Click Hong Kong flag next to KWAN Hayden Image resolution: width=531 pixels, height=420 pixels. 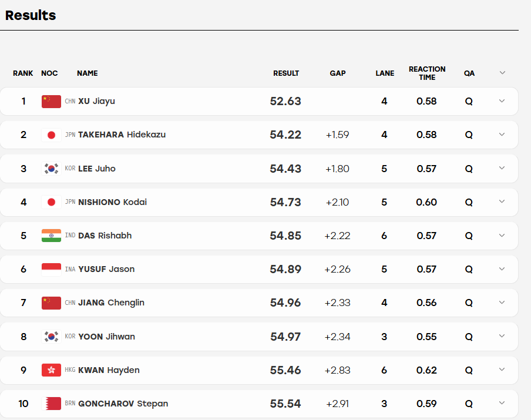[51, 370]
